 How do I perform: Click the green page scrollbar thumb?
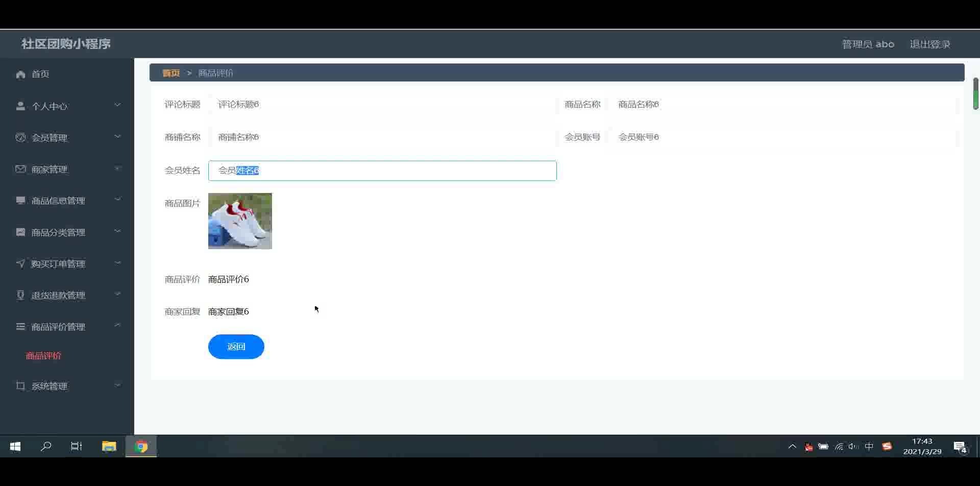click(x=975, y=93)
